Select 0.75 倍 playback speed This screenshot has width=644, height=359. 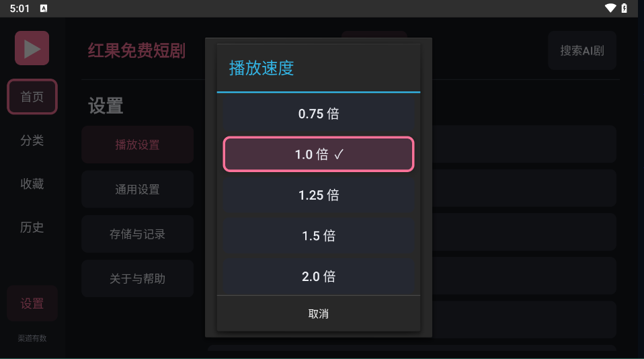pos(319,114)
